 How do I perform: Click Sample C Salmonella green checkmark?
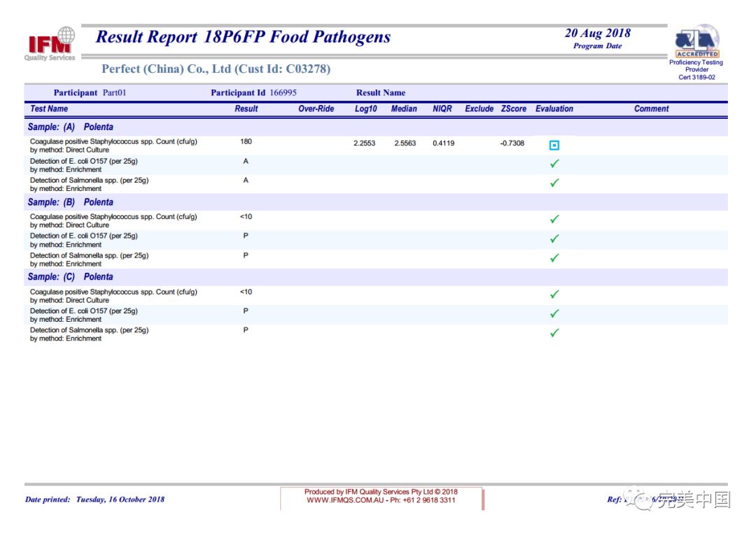554,333
